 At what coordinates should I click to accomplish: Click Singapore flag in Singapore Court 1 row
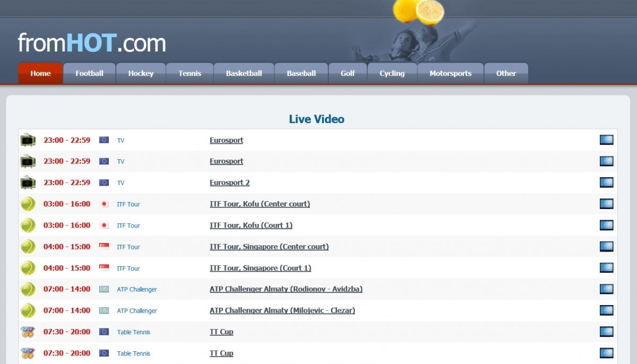pos(104,268)
